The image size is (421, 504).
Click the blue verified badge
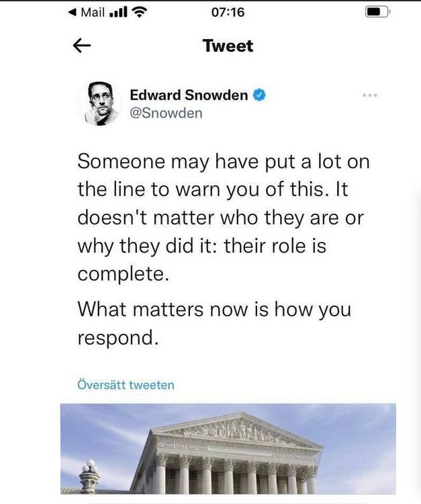[259, 95]
